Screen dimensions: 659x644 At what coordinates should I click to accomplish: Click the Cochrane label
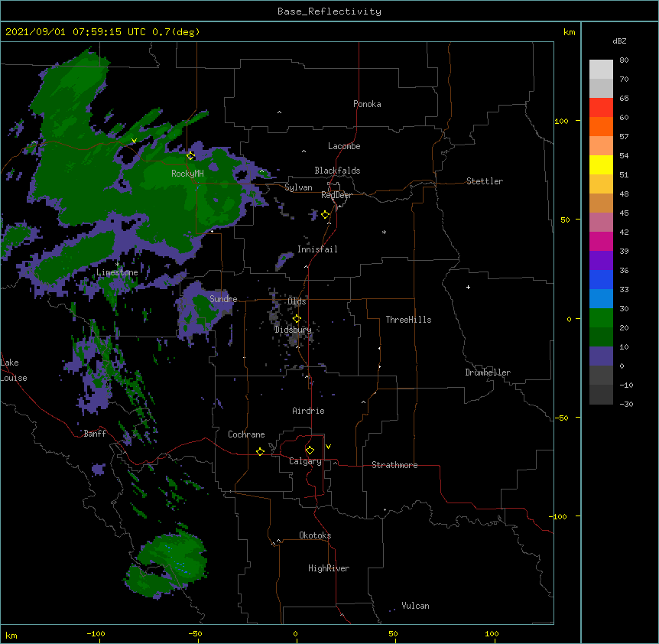coord(246,434)
